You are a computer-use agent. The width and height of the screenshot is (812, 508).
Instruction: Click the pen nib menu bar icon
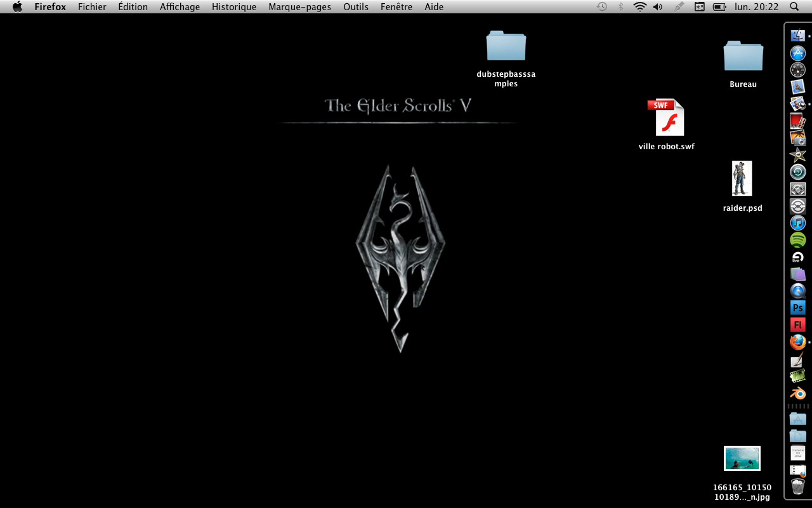click(679, 6)
